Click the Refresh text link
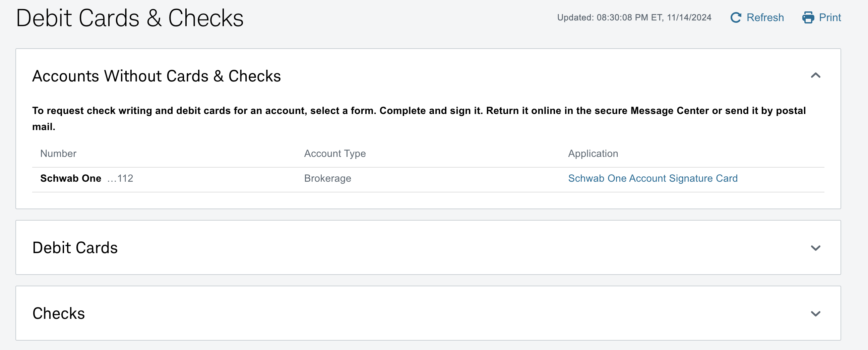Image resolution: width=868 pixels, height=350 pixels. 765,17
